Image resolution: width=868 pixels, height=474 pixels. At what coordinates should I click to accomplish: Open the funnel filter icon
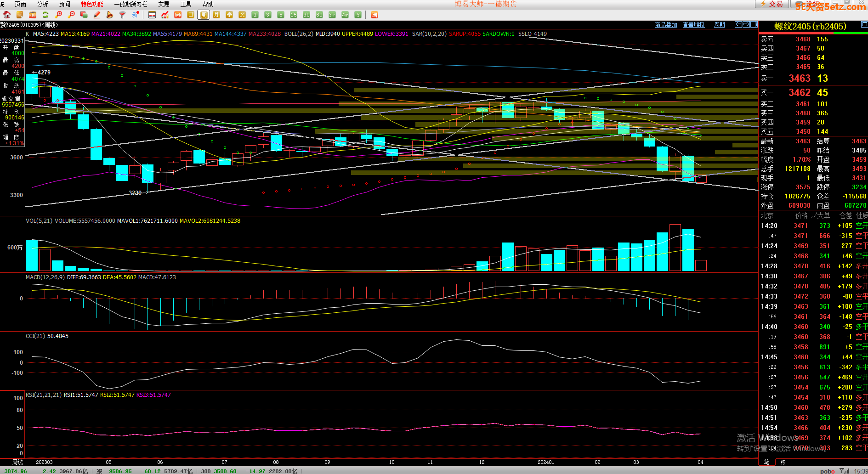(122, 15)
